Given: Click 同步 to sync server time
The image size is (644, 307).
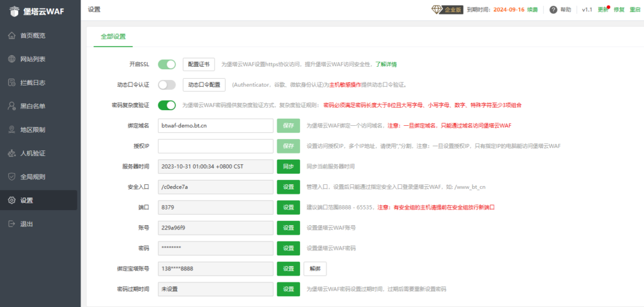Looking at the screenshot, I should pos(288,167).
